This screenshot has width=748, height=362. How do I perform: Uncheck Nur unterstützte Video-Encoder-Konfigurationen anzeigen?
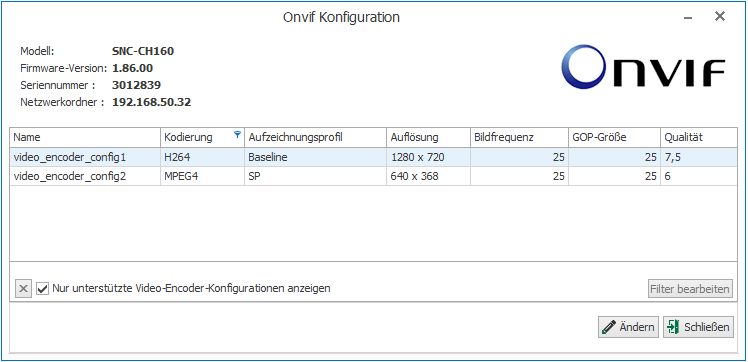click(43, 289)
